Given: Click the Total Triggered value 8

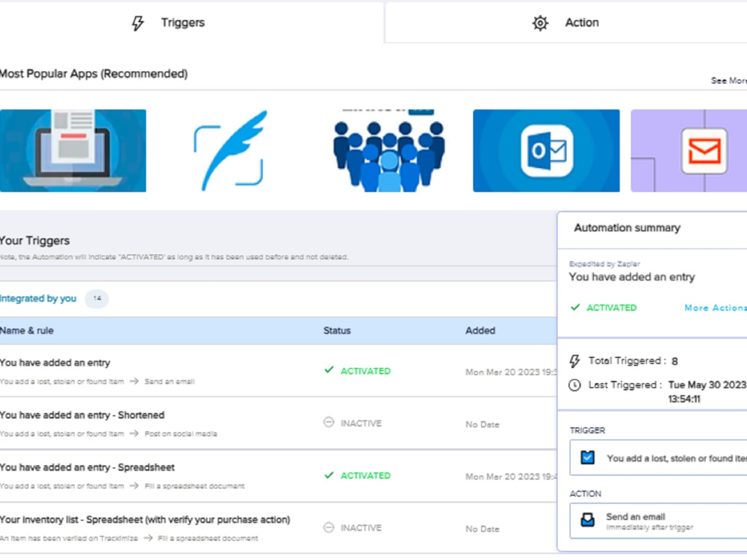Looking at the screenshot, I should pyautogui.click(x=675, y=361).
